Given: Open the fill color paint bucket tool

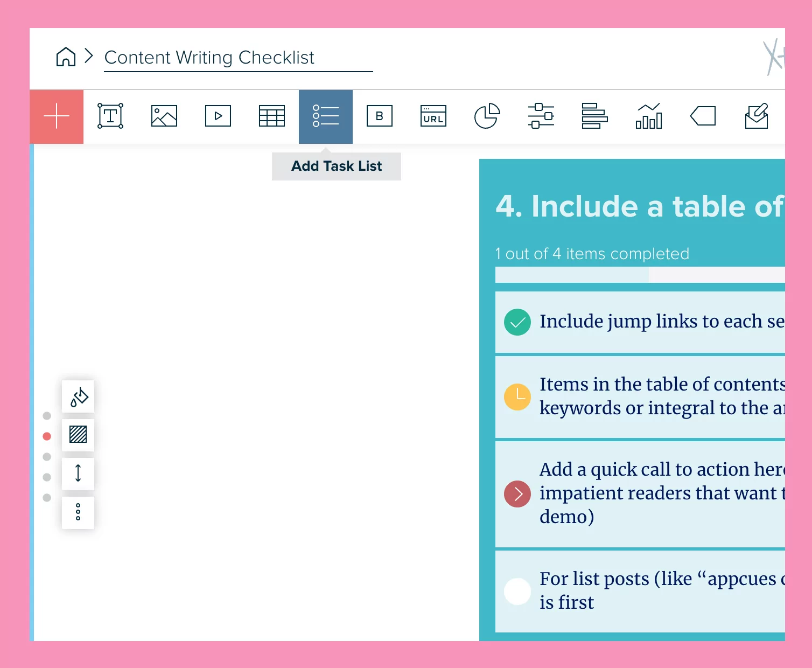Looking at the screenshot, I should coord(78,397).
